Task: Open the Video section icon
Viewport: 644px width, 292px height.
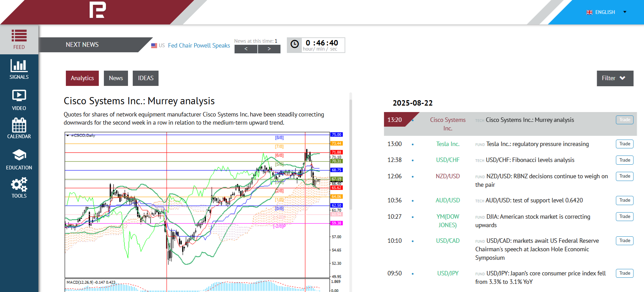Action: click(19, 95)
